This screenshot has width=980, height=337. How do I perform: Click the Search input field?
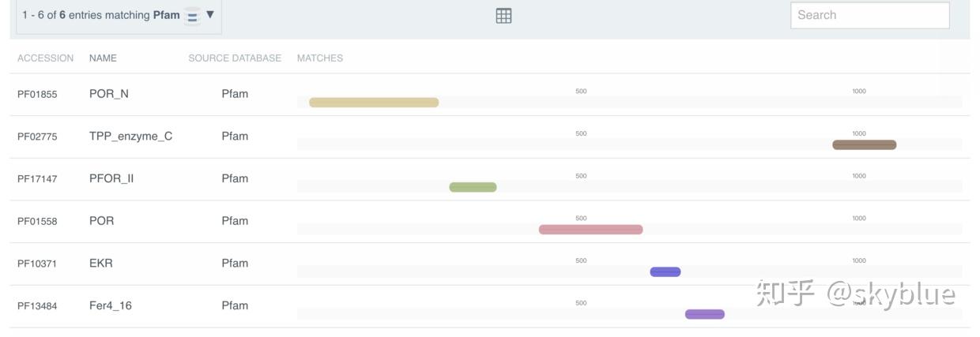coord(869,15)
